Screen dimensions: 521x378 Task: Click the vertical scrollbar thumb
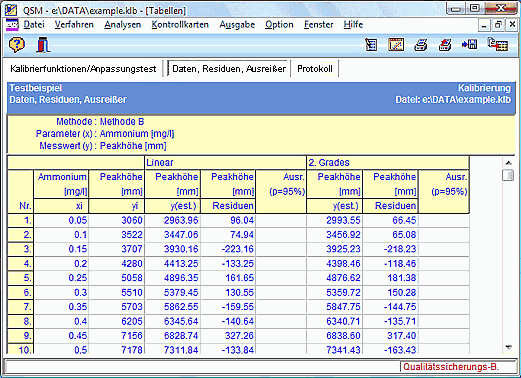pyautogui.click(x=508, y=175)
